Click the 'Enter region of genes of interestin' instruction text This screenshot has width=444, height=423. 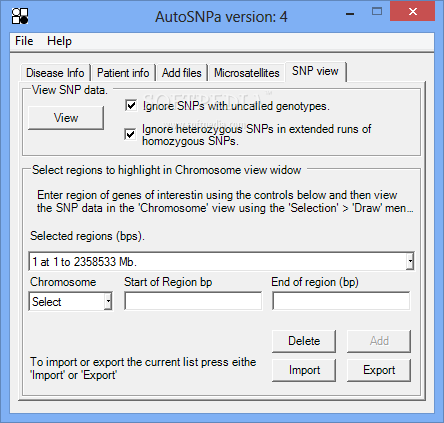click(x=225, y=201)
